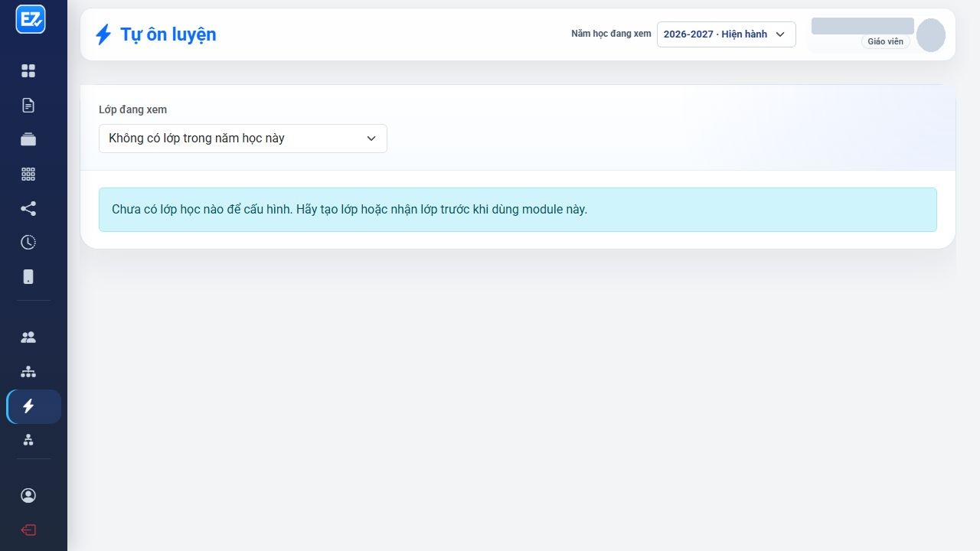The image size is (980, 551).
Task: Open the three-person team icon in sidebar
Action: (28, 440)
